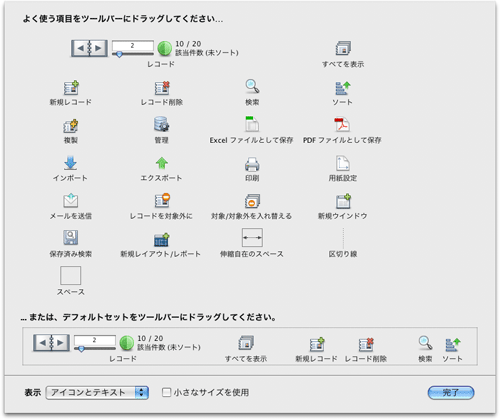
Task: Click the record number field in default set
Action: (x=95, y=340)
